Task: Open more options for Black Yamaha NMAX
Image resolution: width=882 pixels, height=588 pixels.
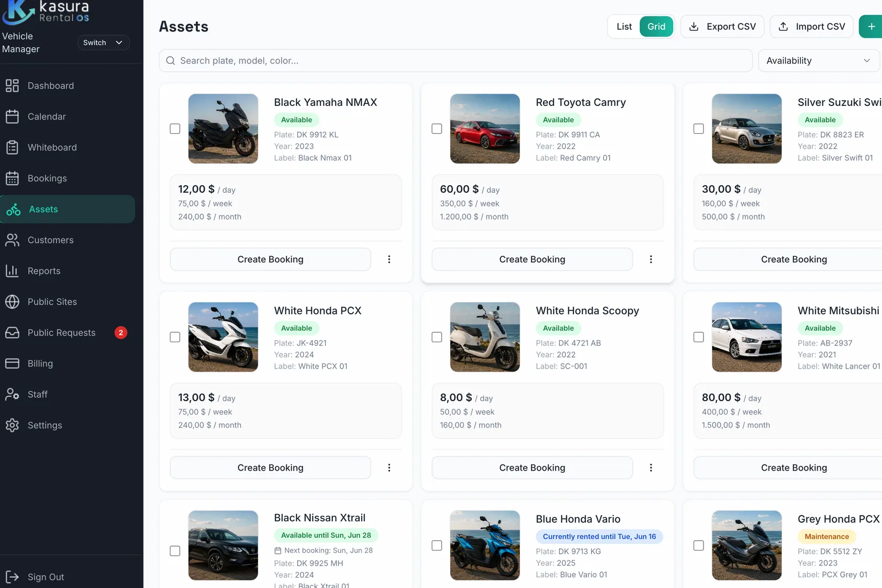Action: [389, 259]
